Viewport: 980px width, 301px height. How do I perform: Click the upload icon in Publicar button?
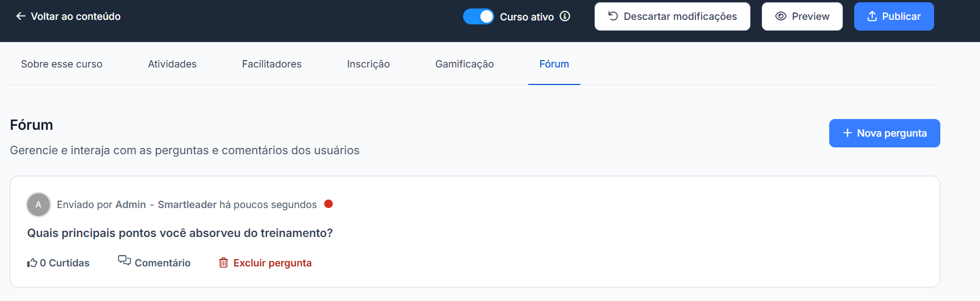pyautogui.click(x=872, y=16)
